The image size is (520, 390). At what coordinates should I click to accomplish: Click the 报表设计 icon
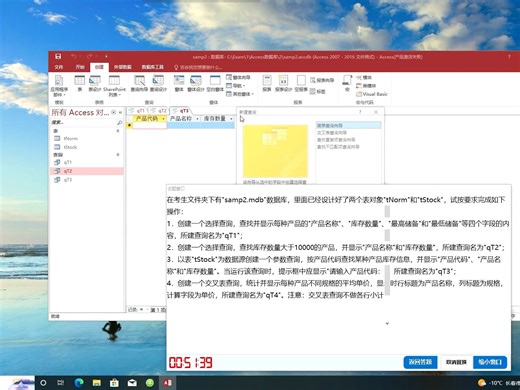(x=284, y=83)
